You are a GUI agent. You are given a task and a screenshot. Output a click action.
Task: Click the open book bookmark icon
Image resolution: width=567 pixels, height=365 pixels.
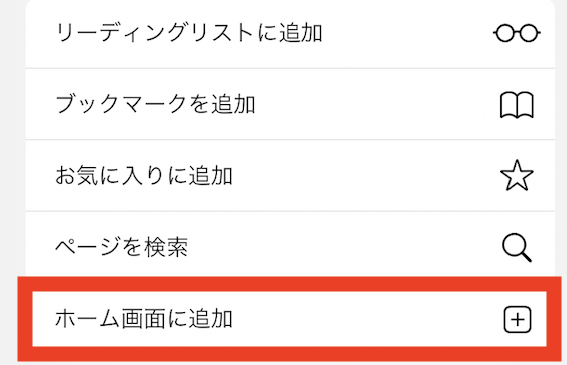pyautogui.click(x=516, y=105)
